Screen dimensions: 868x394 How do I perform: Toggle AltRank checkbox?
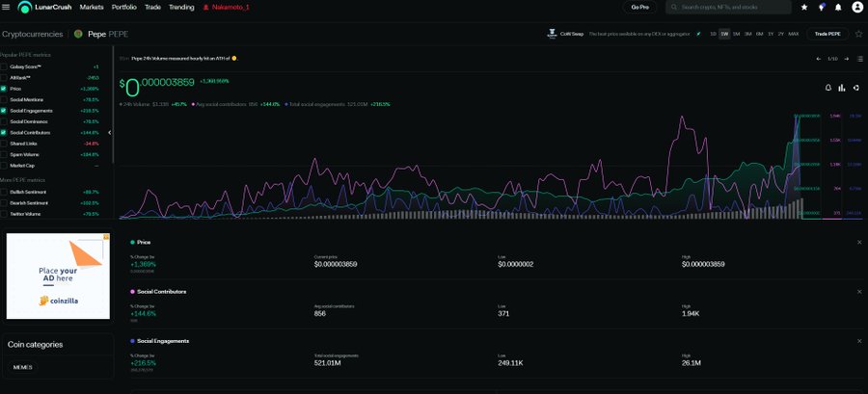coord(4,77)
